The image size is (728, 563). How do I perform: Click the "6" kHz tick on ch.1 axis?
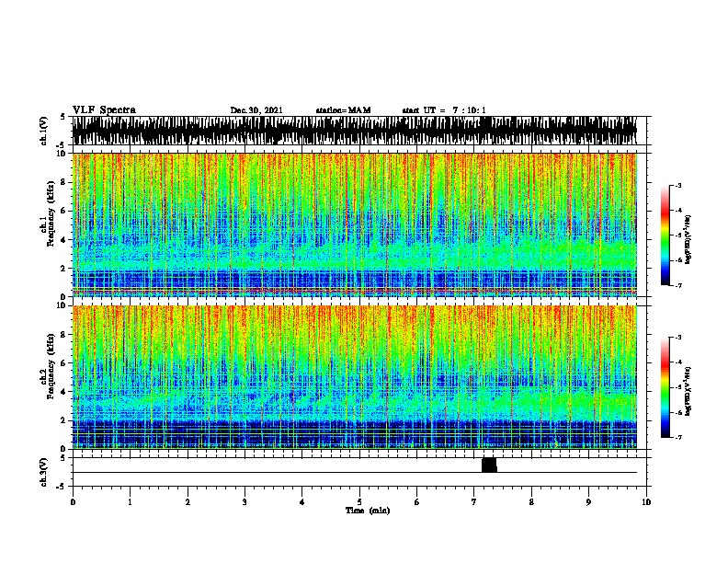click(x=64, y=211)
